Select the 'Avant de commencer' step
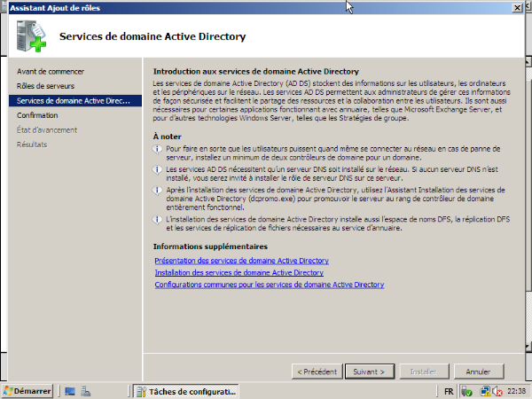 point(51,71)
